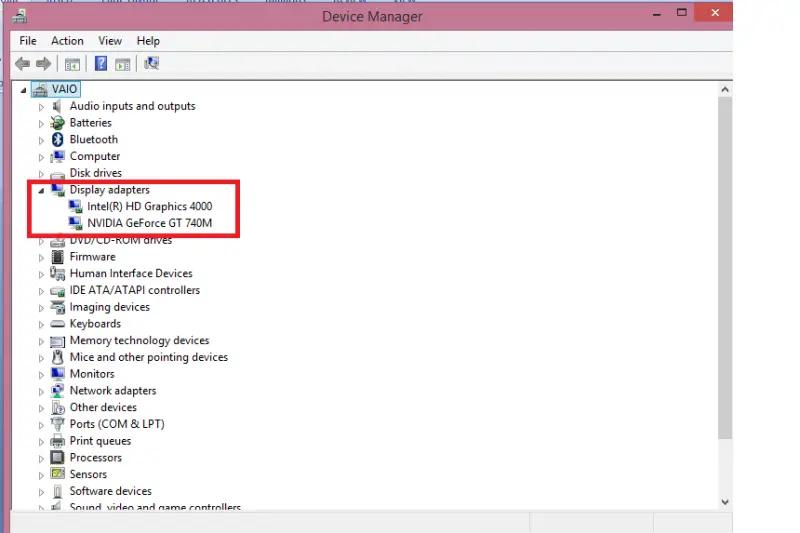The width and height of the screenshot is (800, 533).
Task: Select the Disk drives row
Action: [95, 173]
